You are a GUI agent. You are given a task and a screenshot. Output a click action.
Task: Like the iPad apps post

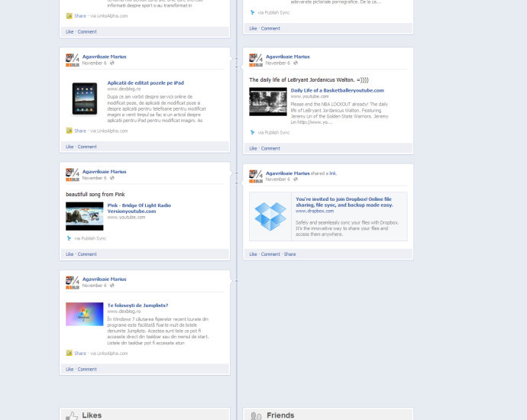(70, 147)
